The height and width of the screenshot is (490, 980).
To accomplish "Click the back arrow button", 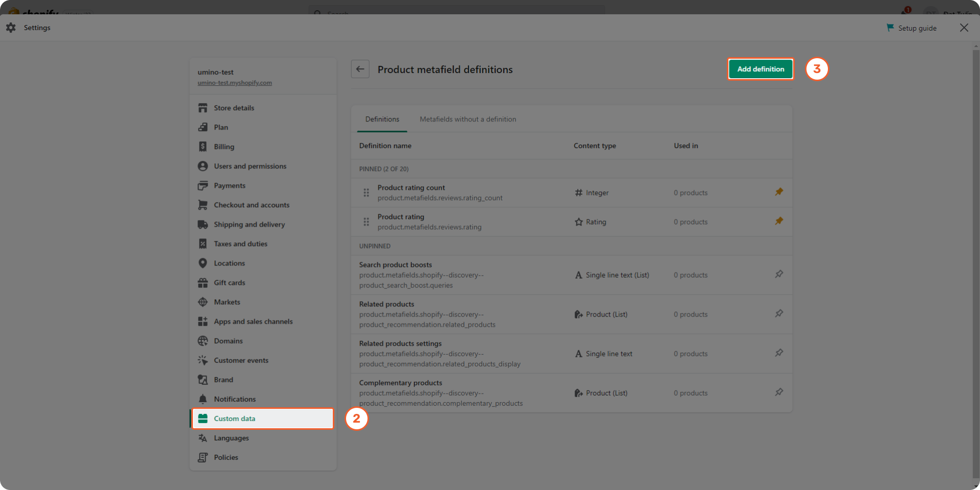I will click(360, 69).
